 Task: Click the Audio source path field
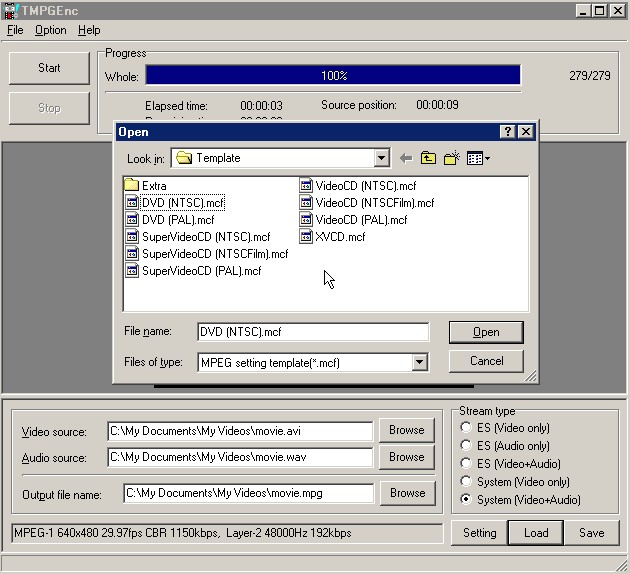[x=240, y=457]
